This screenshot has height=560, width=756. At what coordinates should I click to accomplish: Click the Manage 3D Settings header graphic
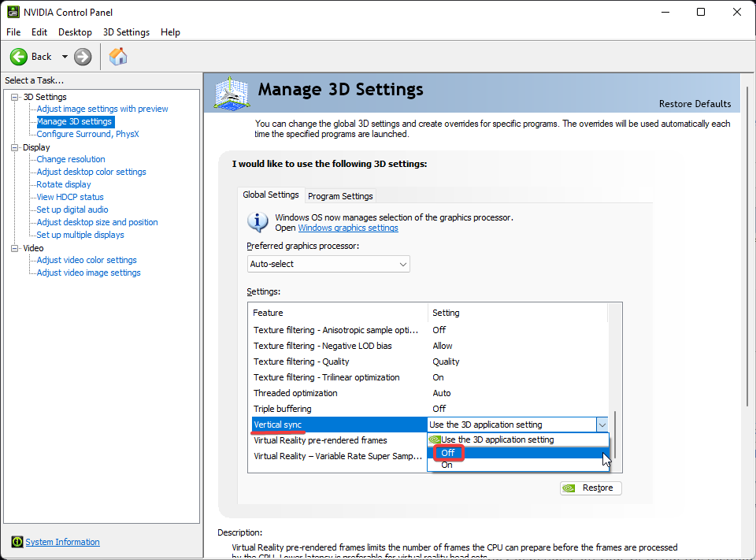(x=232, y=93)
